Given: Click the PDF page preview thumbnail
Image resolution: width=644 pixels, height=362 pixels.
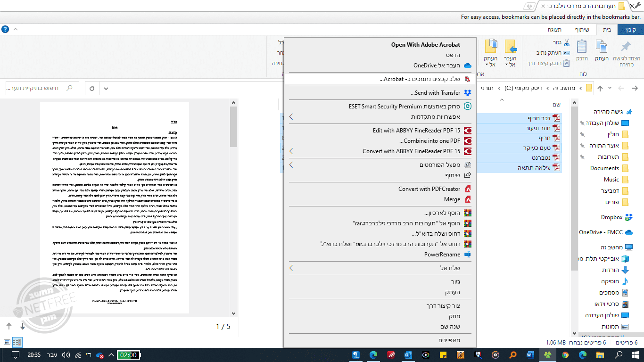Looking at the screenshot, I should tap(115, 208).
